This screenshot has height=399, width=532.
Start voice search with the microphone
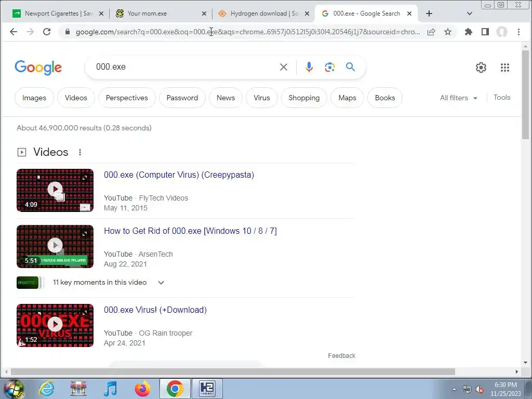(309, 67)
